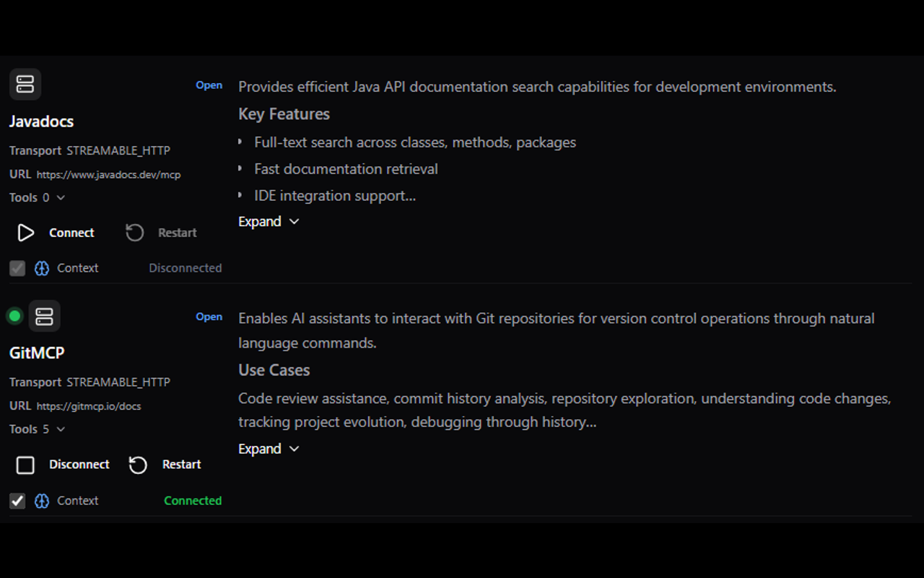Click the green Connected status text
Screen dimensions: 924x578
193,501
